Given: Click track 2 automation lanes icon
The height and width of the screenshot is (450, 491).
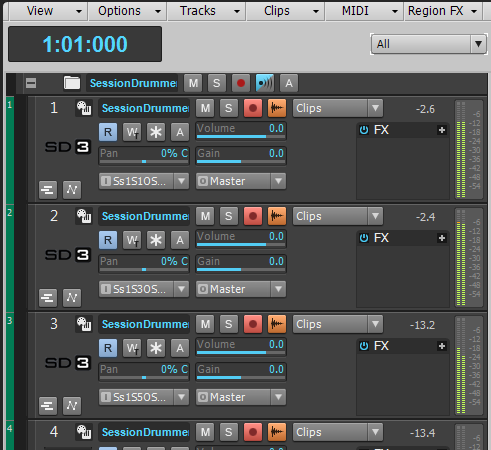Looking at the screenshot, I should point(72,298).
